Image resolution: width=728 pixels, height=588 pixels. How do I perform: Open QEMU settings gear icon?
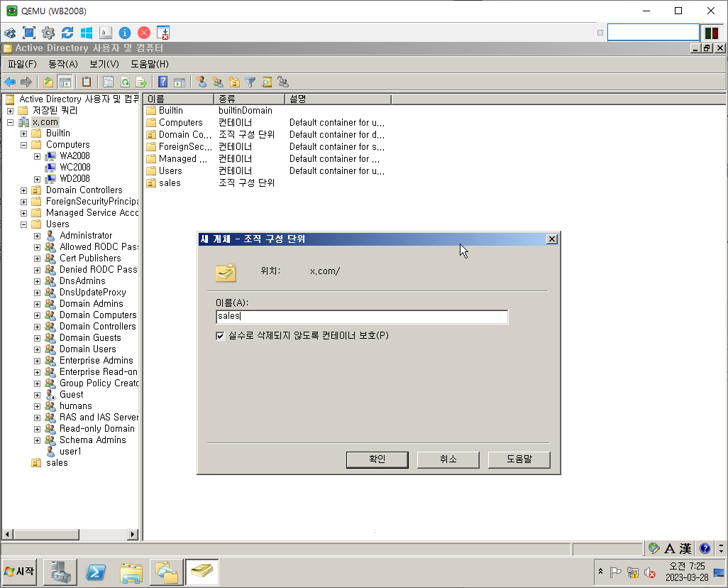48,33
